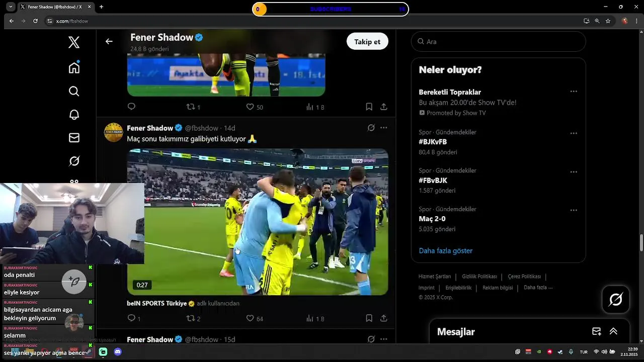Open the Messages envelope icon in sidebar
The height and width of the screenshot is (362, 644).
pyautogui.click(x=74, y=138)
